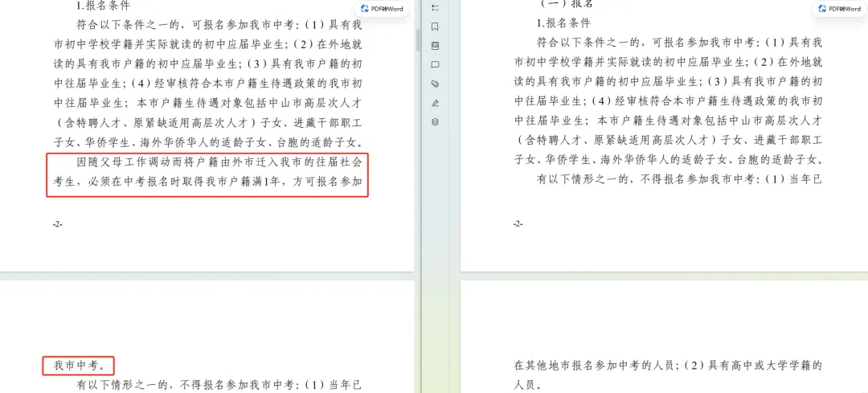Click page number -2- in left pane

pyautogui.click(x=58, y=224)
